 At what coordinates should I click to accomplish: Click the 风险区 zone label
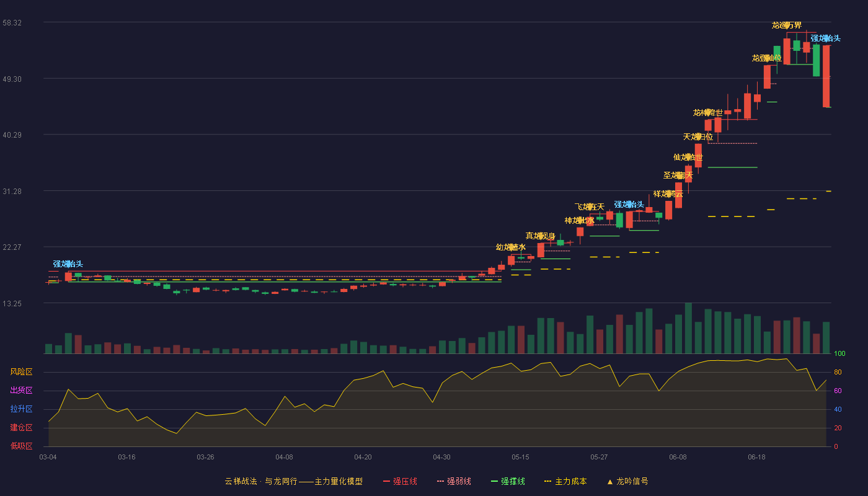(x=22, y=372)
